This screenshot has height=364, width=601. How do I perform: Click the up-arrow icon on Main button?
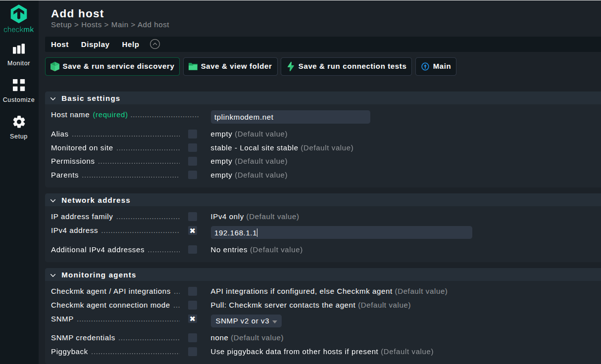(x=425, y=66)
